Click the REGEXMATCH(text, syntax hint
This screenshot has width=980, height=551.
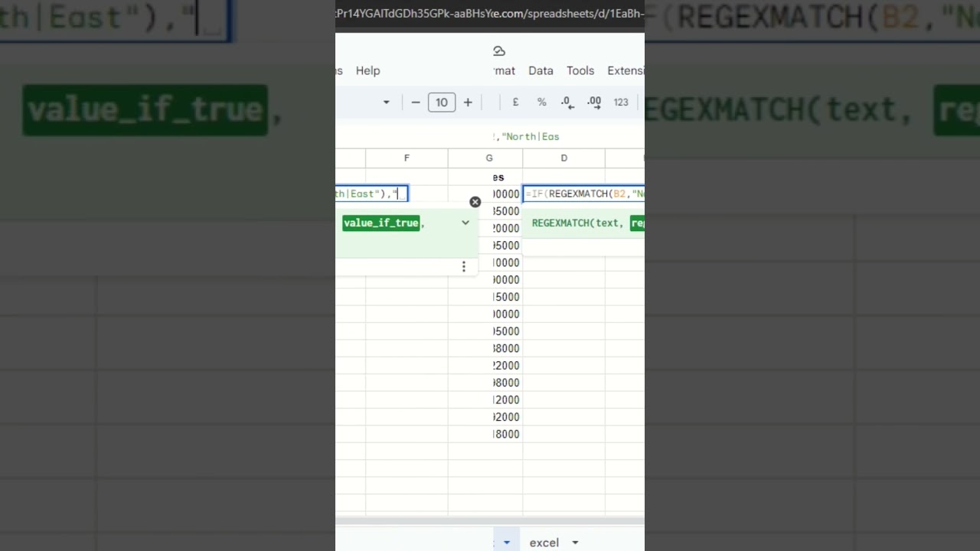click(577, 223)
